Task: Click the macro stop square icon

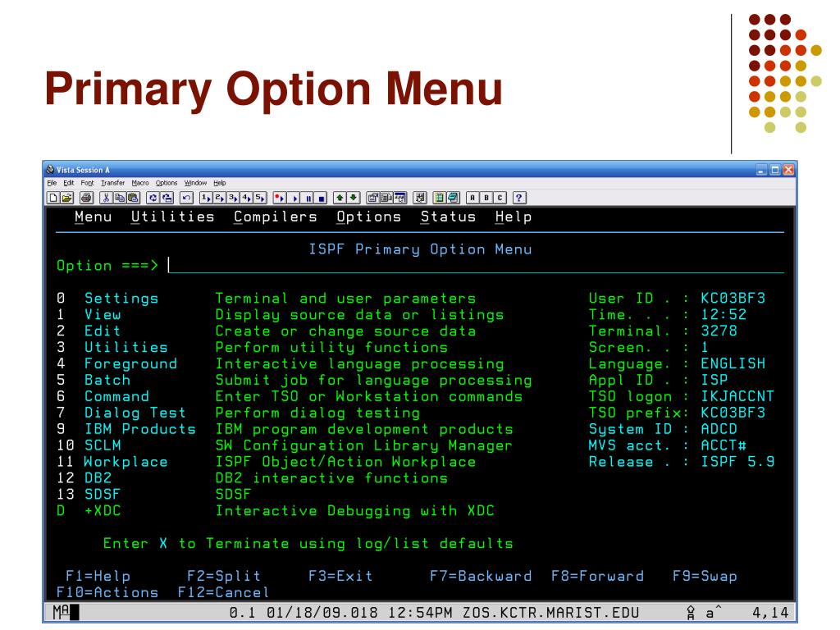Action: tap(322, 199)
